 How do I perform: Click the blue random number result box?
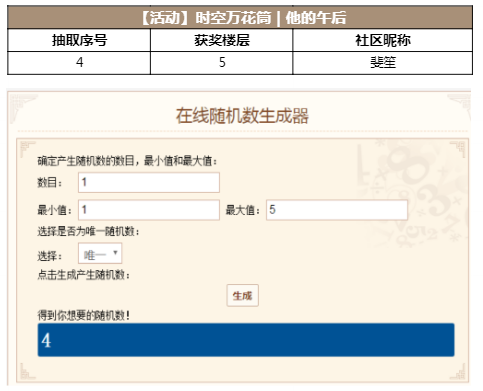coord(246,340)
